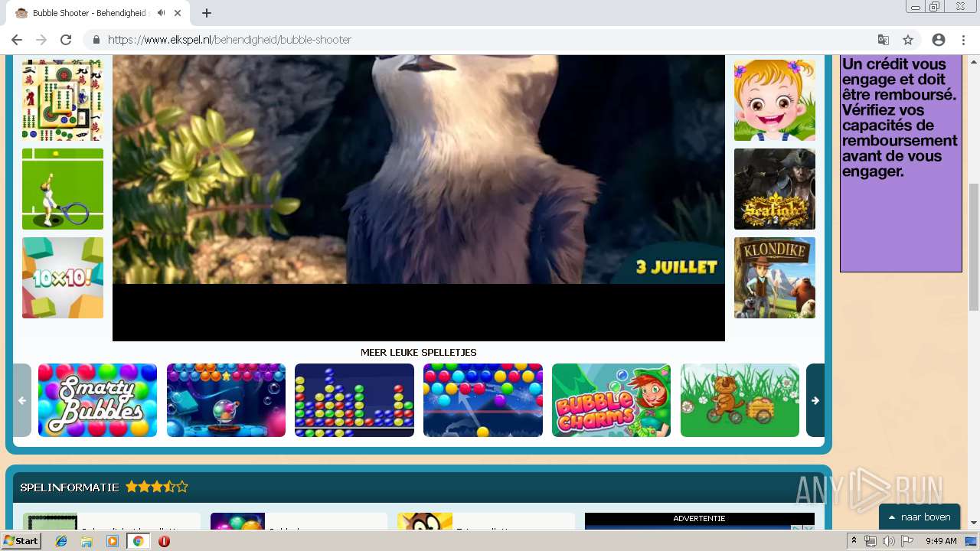
Task: View the site padlock security info
Action: [96, 40]
